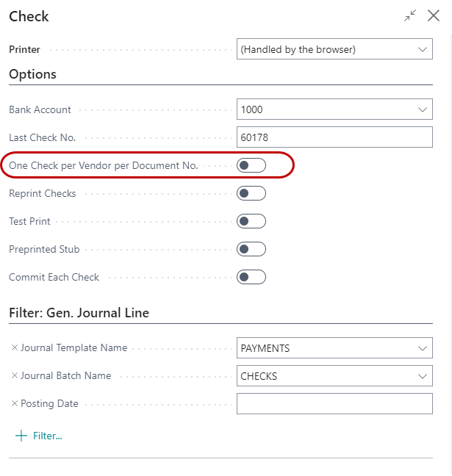Remove the Journal Template Name filter

tap(14, 348)
